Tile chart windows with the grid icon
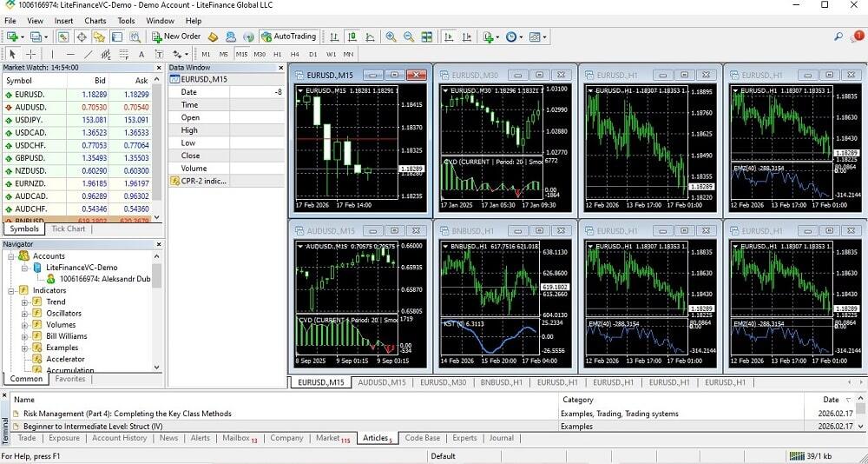The height and width of the screenshot is (464, 868). [x=427, y=36]
